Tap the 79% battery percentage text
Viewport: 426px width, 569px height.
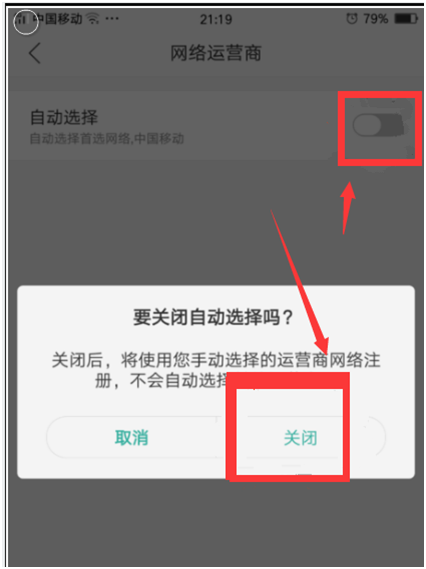[x=376, y=19]
